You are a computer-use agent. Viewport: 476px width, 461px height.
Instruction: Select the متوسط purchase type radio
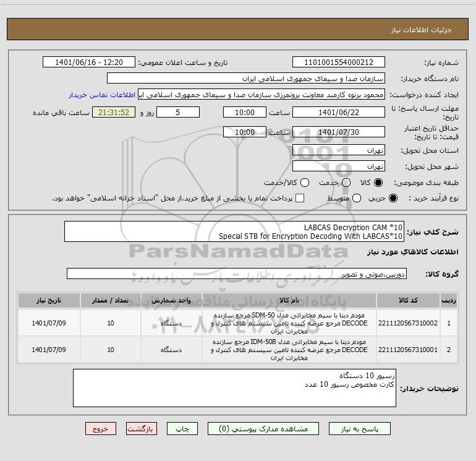pos(357,198)
